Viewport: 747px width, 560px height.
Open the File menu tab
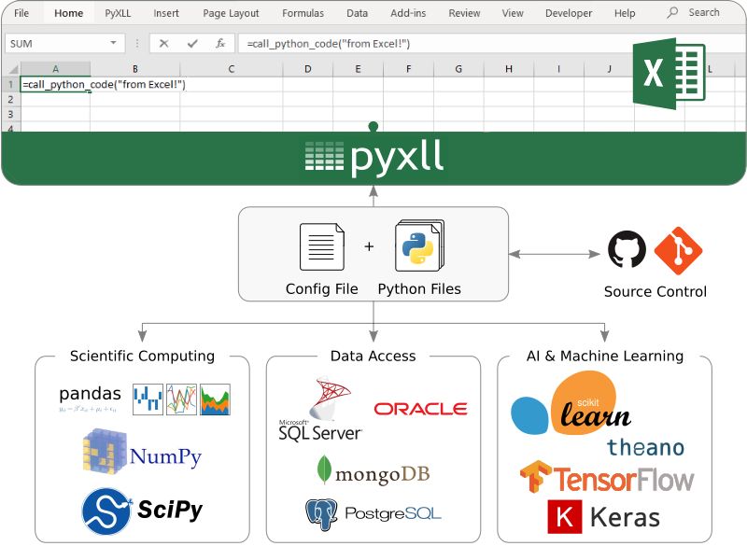[21, 13]
